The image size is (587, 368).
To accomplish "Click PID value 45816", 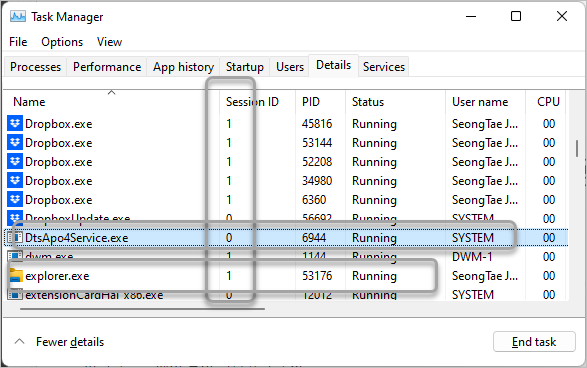I will tap(317, 124).
